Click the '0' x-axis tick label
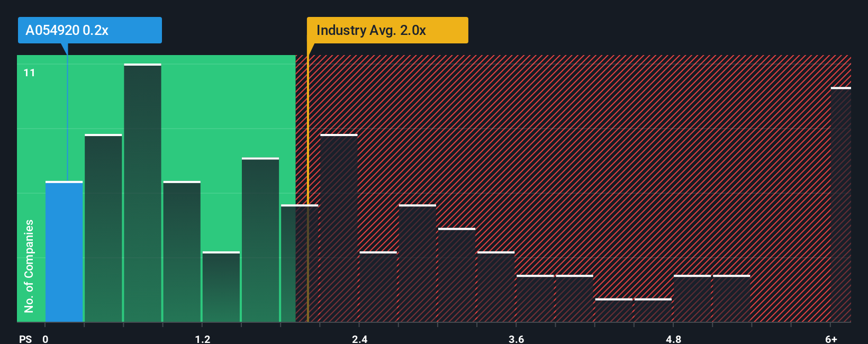Image resolution: width=868 pixels, height=344 pixels. pos(46,339)
